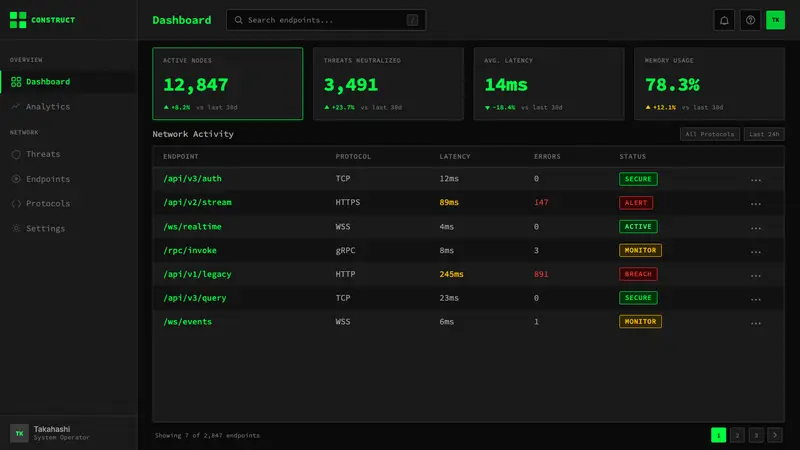This screenshot has width=800, height=450.
Task: Open the /api/v3/query endpoint link
Action: coord(195,298)
